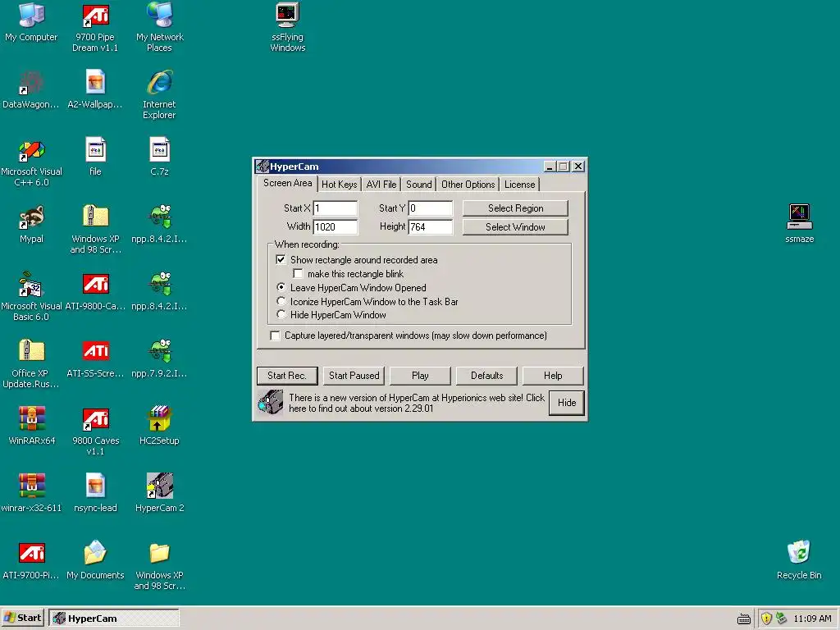The width and height of the screenshot is (840, 630).
Task: Open the License tab
Action: [x=519, y=185]
